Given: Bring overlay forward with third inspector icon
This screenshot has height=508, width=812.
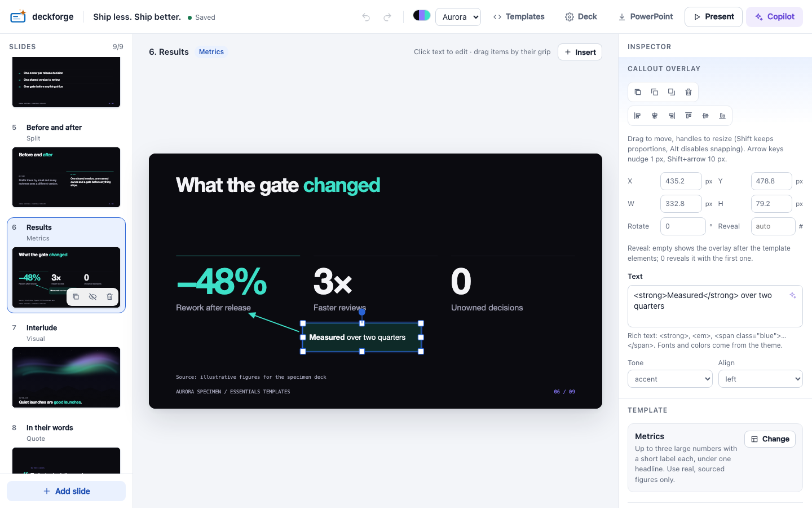Looking at the screenshot, I should tap(672, 92).
